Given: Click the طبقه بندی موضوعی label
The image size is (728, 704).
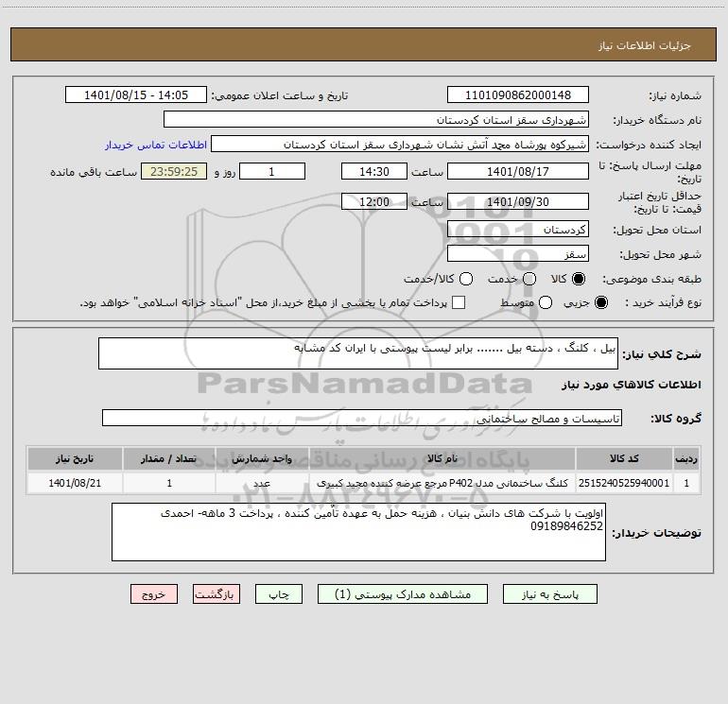Looking at the screenshot, I should pos(651,279).
